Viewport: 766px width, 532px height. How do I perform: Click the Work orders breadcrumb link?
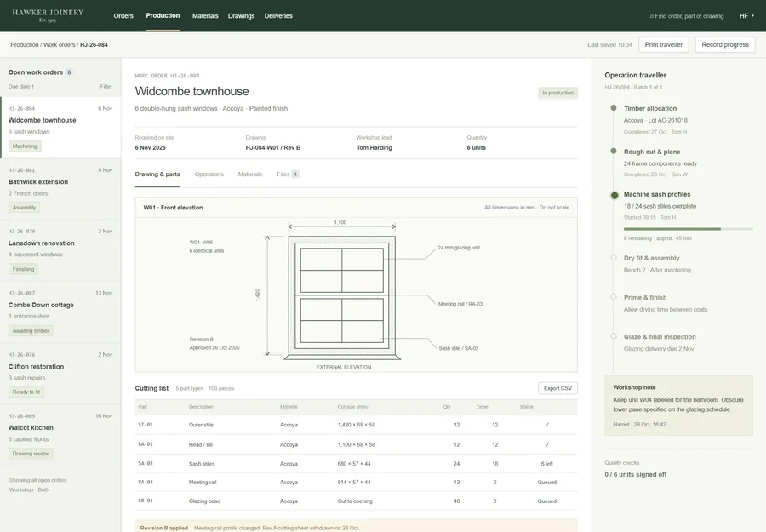click(59, 44)
